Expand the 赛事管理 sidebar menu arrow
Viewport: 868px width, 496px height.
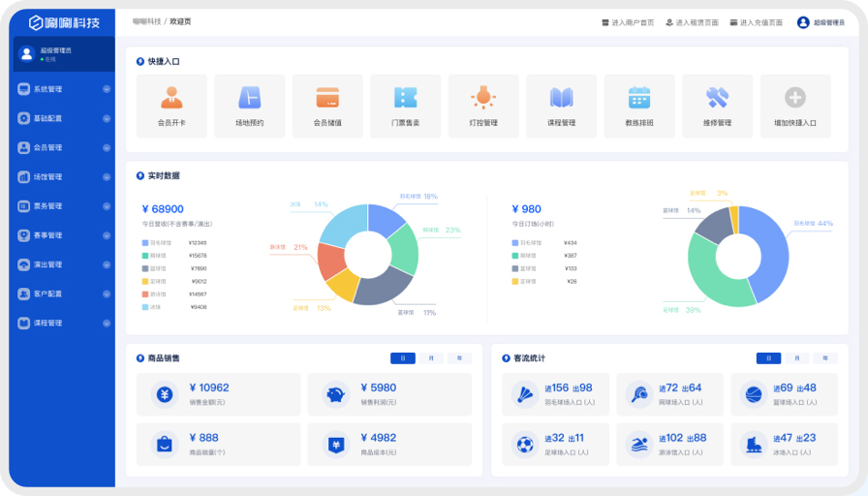[x=107, y=235]
